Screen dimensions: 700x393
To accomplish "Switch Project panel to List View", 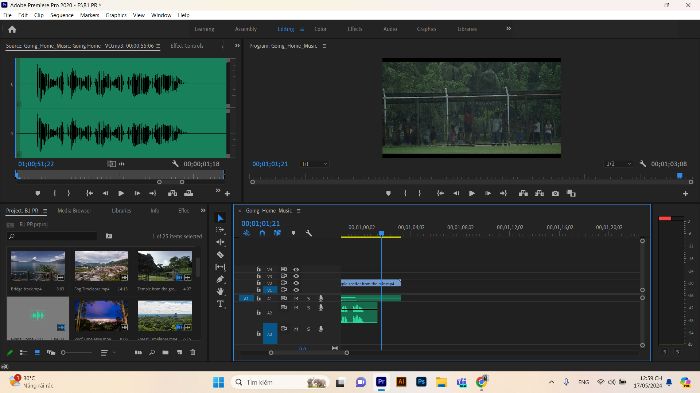I will point(23,352).
